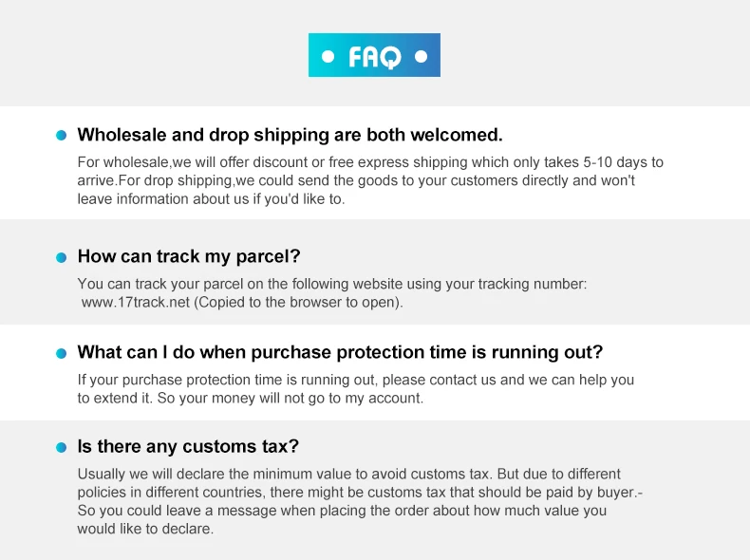Click the right dot in FAQ banner

[x=421, y=57]
